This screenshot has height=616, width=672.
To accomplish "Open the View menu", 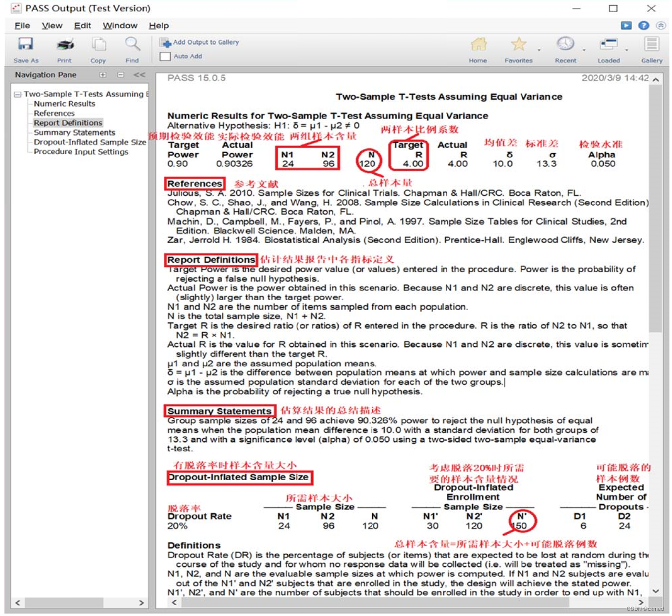I will click(52, 26).
